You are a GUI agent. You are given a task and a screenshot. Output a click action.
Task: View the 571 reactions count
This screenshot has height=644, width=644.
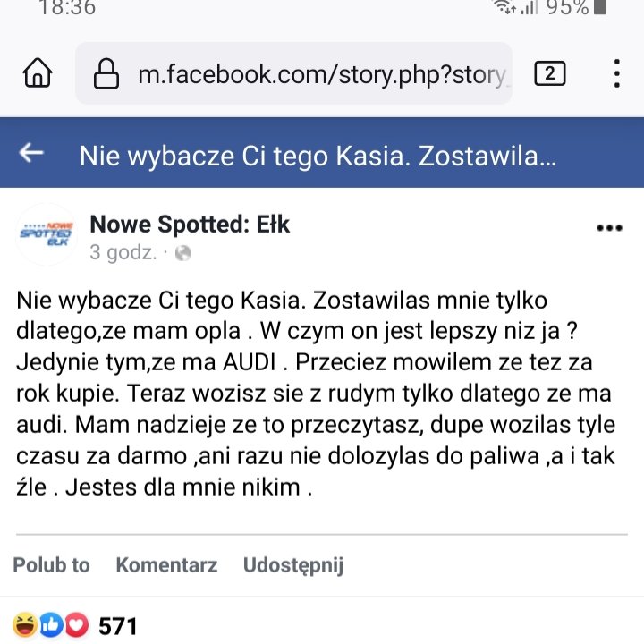pyautogui.click(x=118, y=626)
